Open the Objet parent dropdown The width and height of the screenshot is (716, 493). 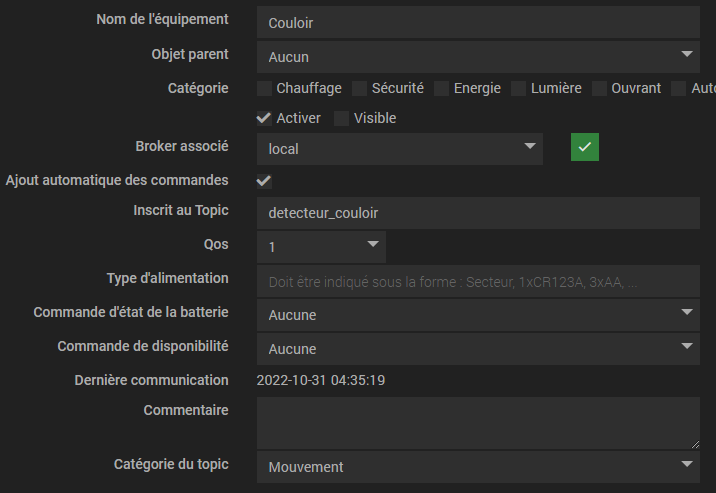tap(478, 56)
